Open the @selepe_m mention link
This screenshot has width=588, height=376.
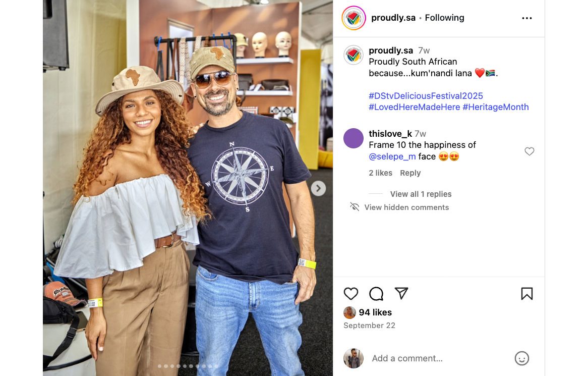392,156
